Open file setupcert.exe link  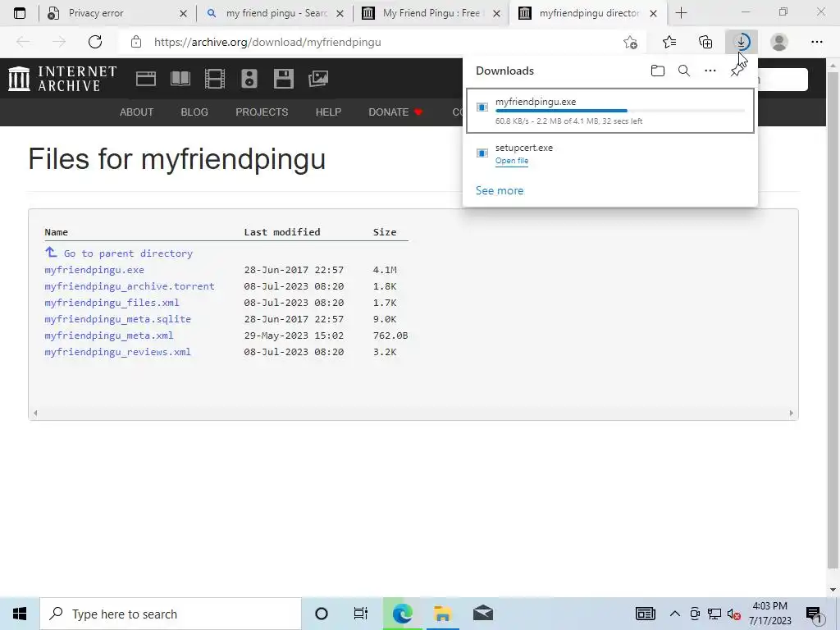(512, 161)
